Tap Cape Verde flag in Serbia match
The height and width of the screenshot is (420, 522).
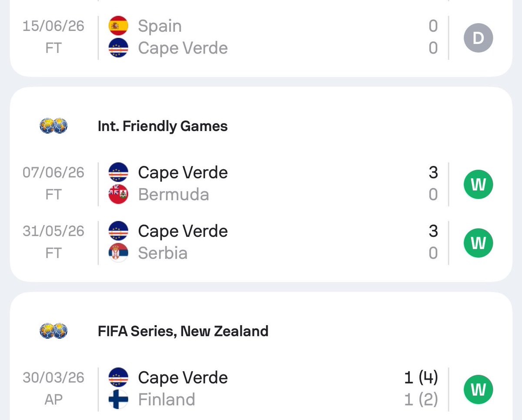click(118, 231)
